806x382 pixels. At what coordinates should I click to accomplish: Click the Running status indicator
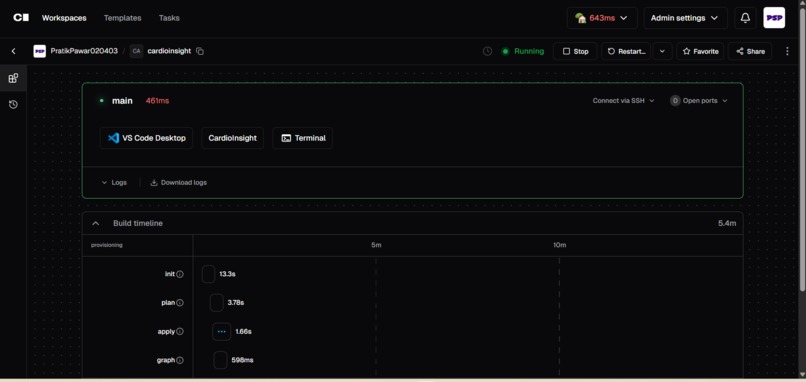[523, 51]
